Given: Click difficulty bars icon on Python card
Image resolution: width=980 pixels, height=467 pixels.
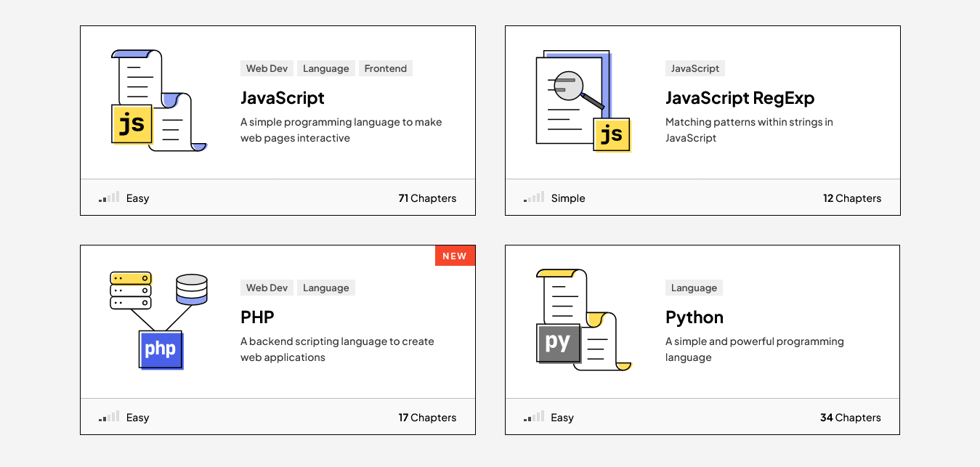Looking at the screenshot, I should pos(534,417).
